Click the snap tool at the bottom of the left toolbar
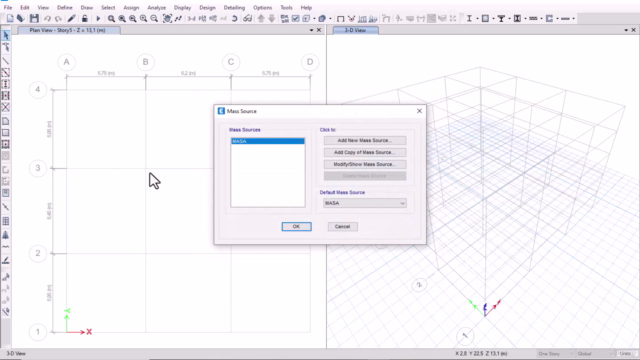The height and width of the screenshot is (360, 640). point(6,312)
